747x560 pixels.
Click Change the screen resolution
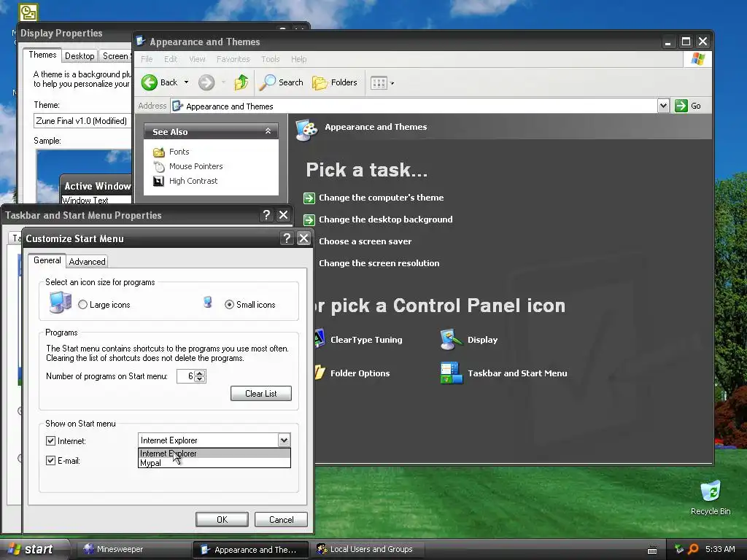(x=379, y=263)
